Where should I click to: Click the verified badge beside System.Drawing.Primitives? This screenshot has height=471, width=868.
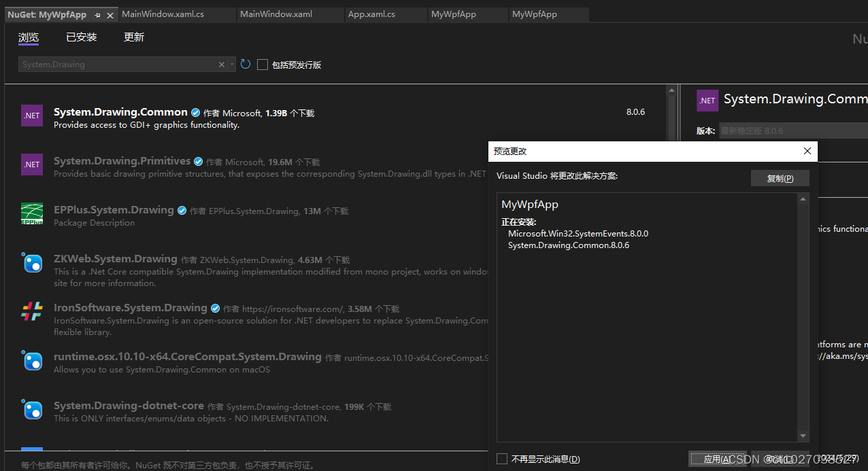click(x=198, y=161)
